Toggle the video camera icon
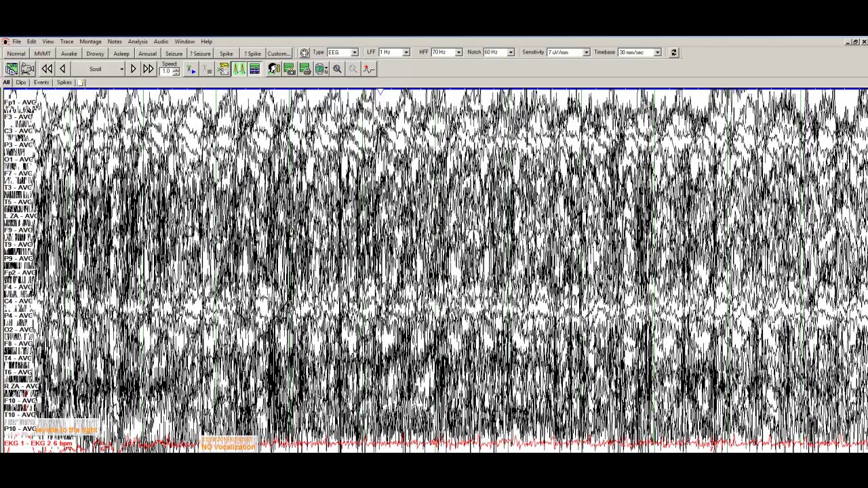Viewport: 868px width, 488px height. (28, 68)
